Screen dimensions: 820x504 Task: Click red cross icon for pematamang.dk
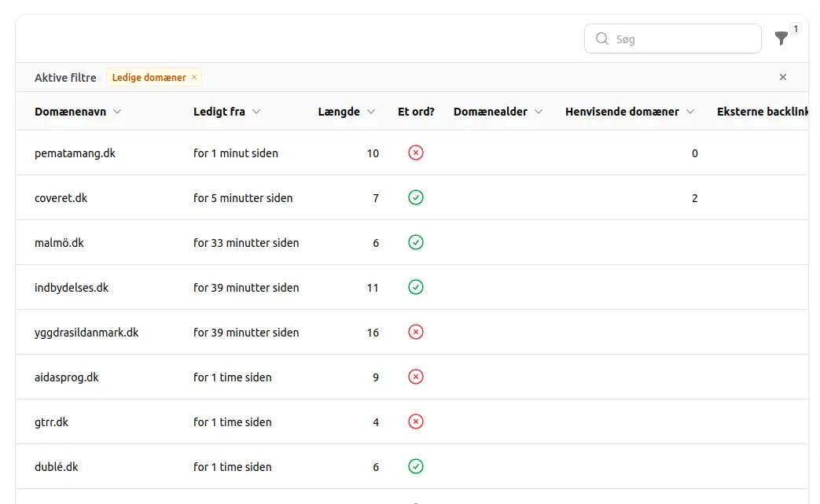[416, 153]
